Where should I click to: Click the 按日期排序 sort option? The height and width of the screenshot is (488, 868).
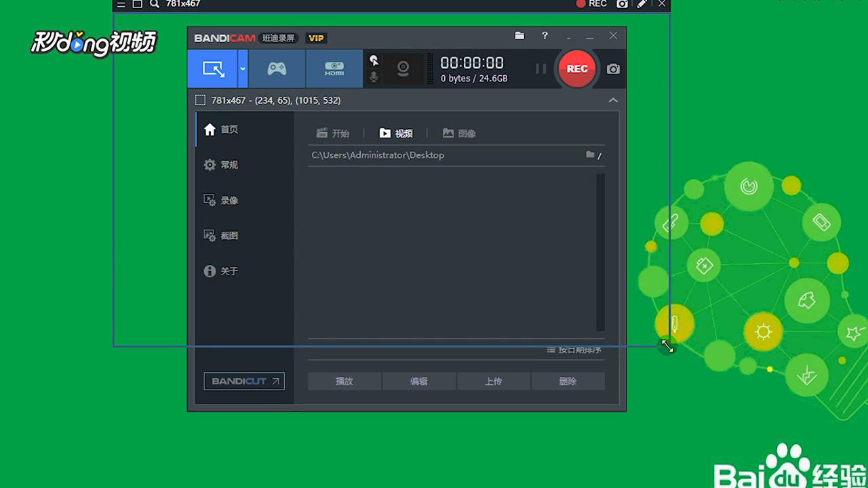(x=574, y=350)
